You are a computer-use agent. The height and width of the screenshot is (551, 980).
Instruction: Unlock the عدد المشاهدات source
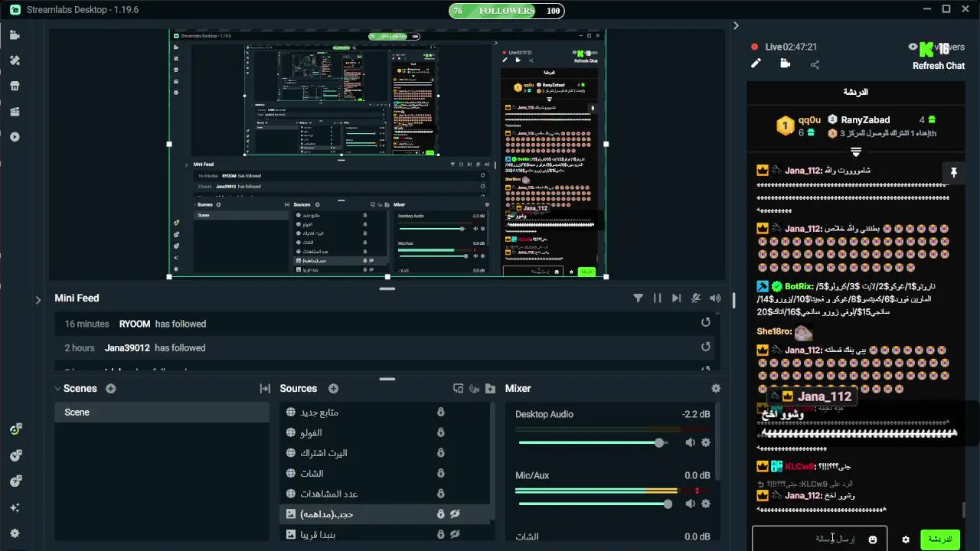click(441, 494)
